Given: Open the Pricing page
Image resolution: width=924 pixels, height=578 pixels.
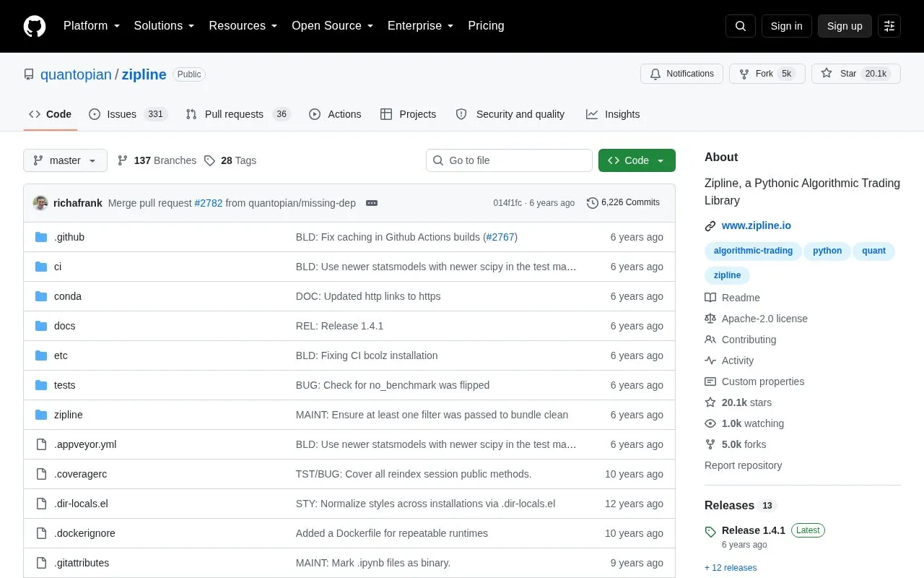Looking at the screenshot, I should (486, 26).
